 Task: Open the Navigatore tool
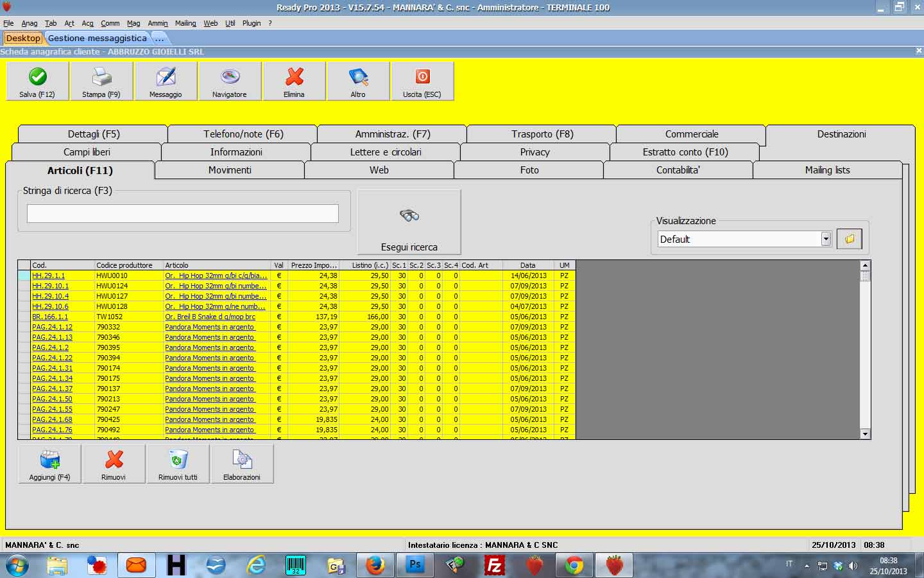pos(230,78)
